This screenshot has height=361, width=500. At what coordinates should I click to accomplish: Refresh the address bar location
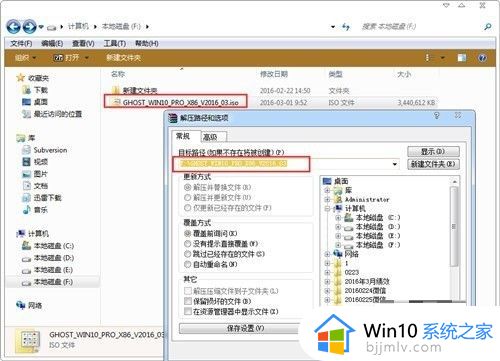[346, 27]
